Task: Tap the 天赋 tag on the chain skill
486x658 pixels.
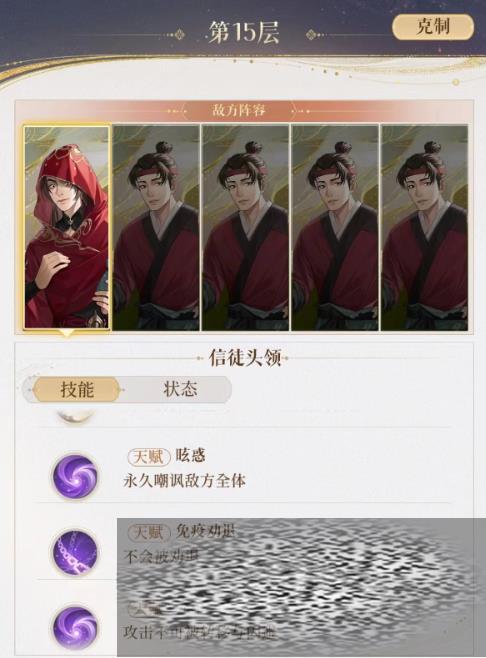Action: click(x=149, y=532)
